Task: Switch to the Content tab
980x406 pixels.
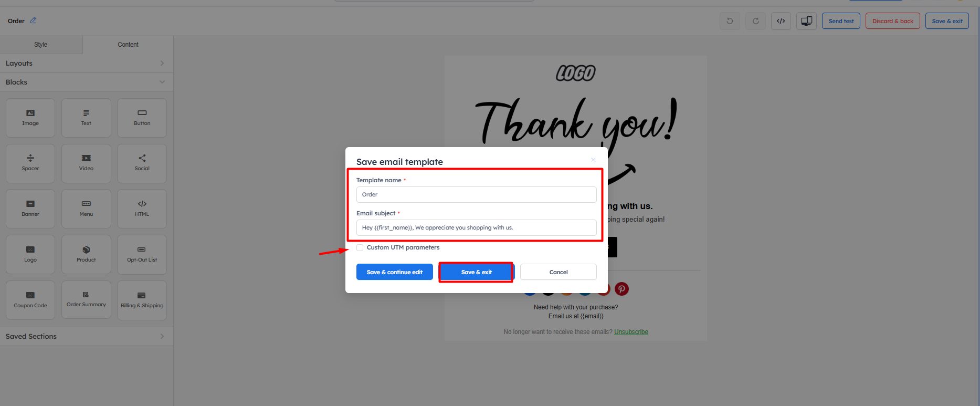Action: pos(128,45)
